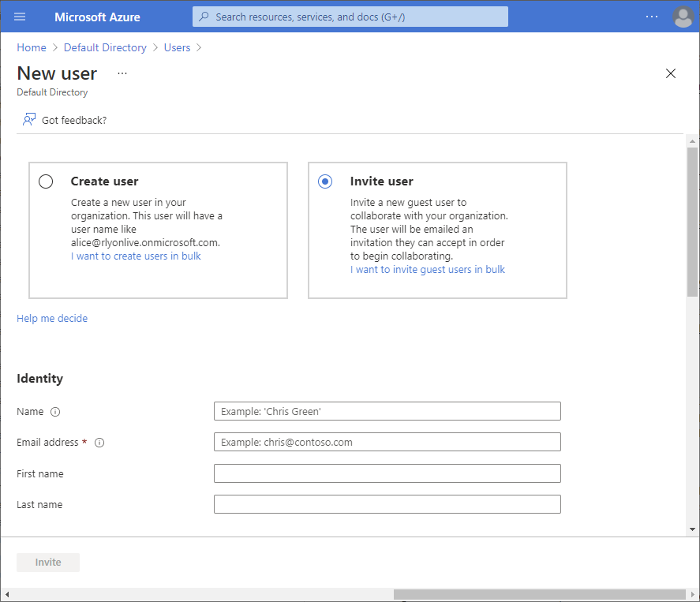Select the Create user radio button
The image size is (700, 602).
point(46,181)
